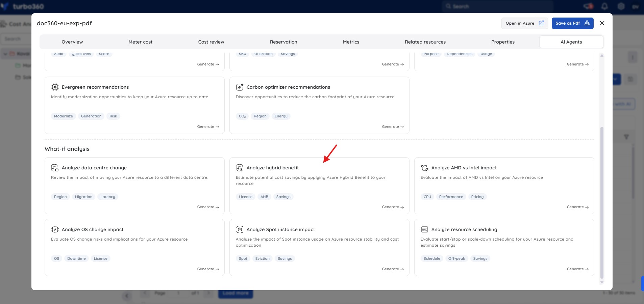
Task: Switch to the Overview tab
Action: pyautogui.click(x=72, y=42)
